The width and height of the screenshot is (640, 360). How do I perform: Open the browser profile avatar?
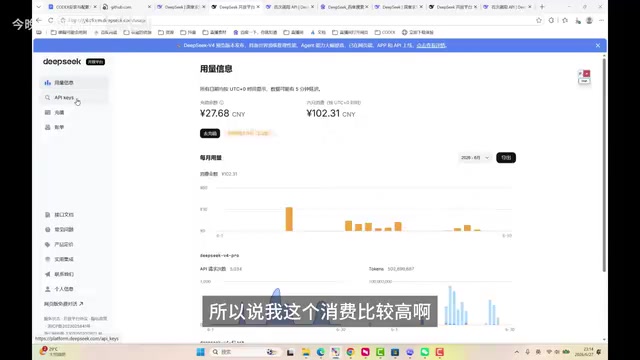point(589,20)
